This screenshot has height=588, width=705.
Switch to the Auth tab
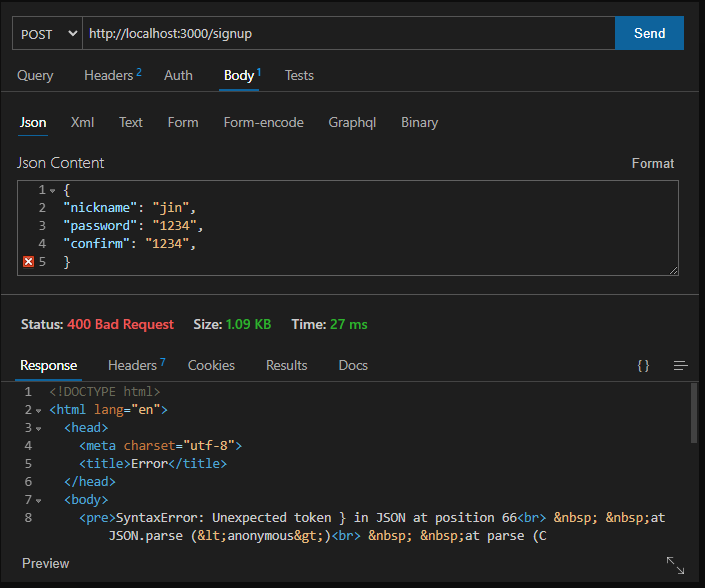click(x=178, y=76)
